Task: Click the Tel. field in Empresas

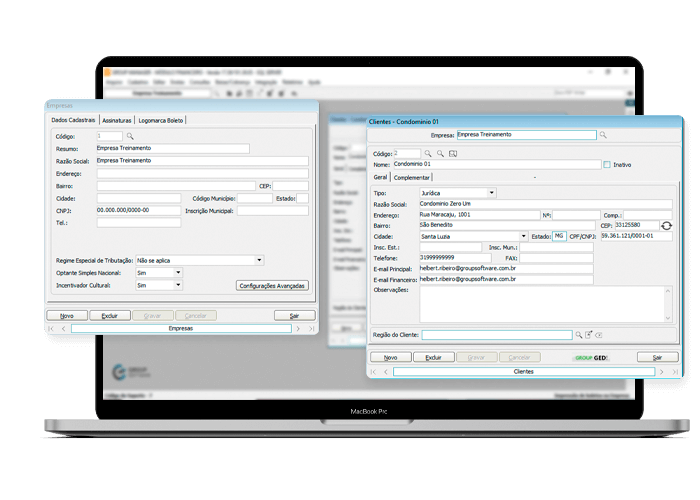Action: point(139,223)
